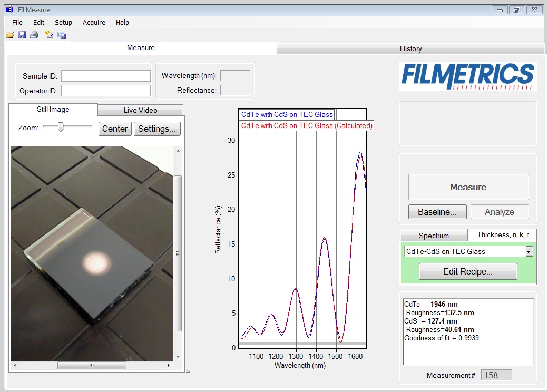Click the image panel's vertical scrollbar thumb
The image size is (548, 392).
pyautogui.click(x=178, y=253)
